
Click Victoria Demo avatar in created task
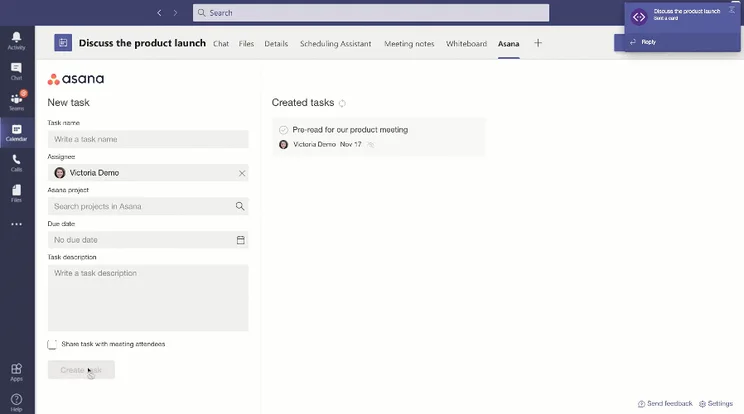(283, 145)
